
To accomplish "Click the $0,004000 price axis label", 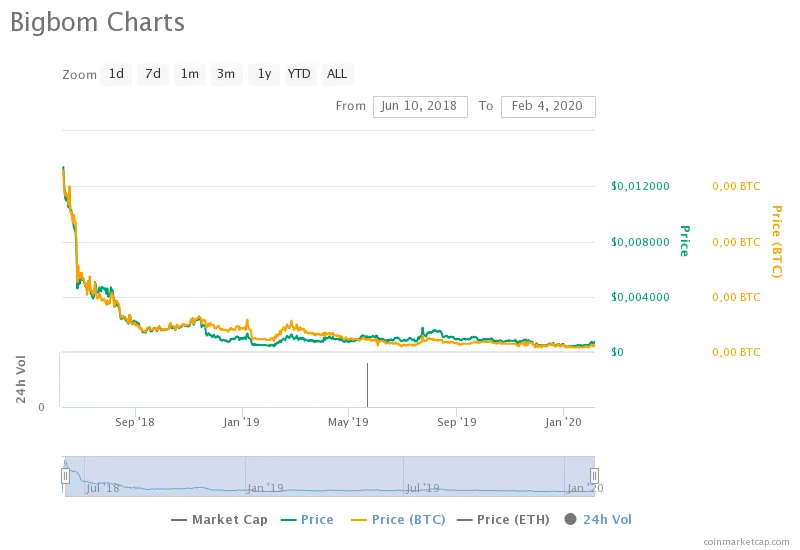I will pyautogui.click(x=640, y=297).
